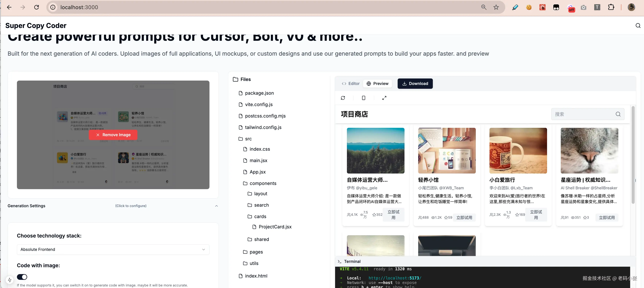Click the Remove Image button on the screenshot

tap(113, 134)
